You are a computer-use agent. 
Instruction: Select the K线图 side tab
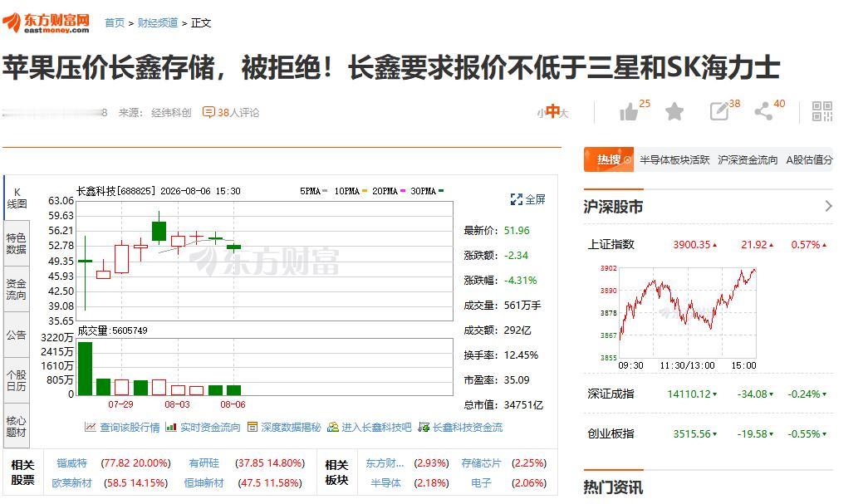click(x=17, y=198)
